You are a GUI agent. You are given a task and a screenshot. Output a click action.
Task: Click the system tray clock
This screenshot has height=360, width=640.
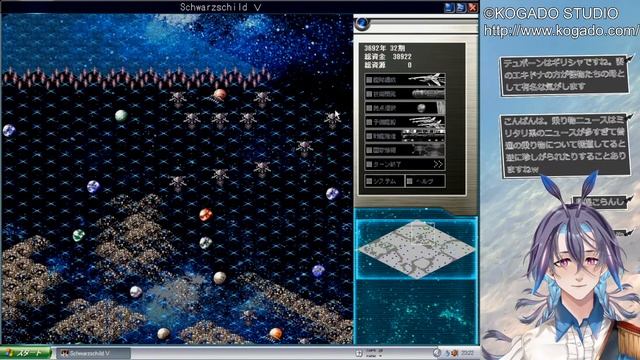click(x=467, y=353)
